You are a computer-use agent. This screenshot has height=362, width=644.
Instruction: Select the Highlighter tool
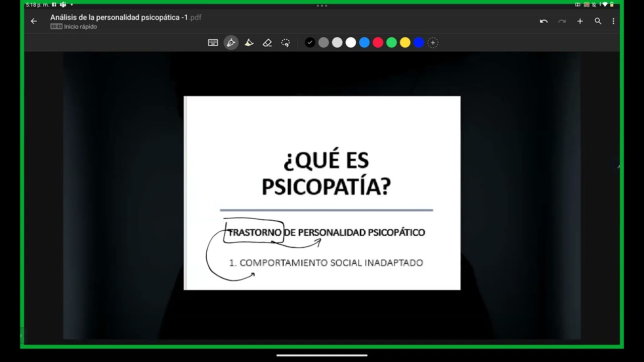click(249, 43)
